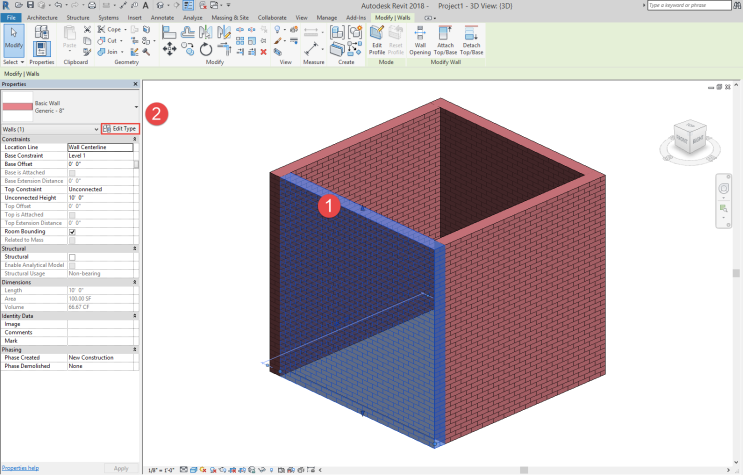Click the Edit Profile tool
Screen dimensions: 743x475
click(377, 40)
